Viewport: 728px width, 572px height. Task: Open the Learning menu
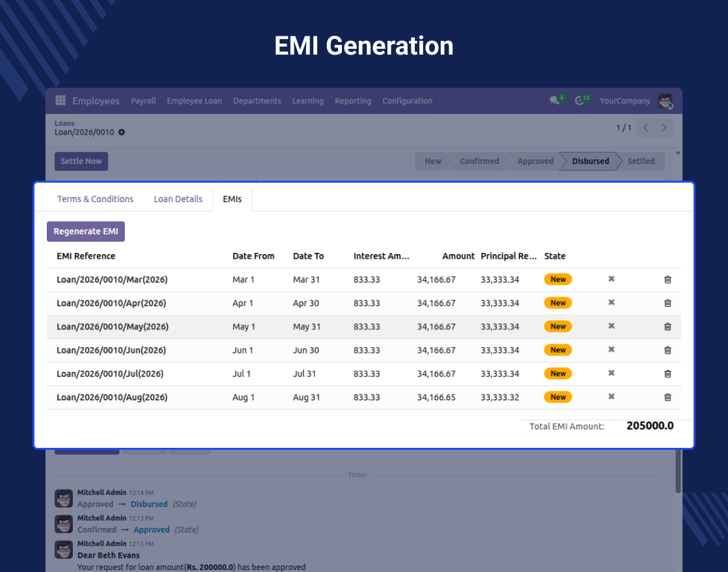(308, 101)
